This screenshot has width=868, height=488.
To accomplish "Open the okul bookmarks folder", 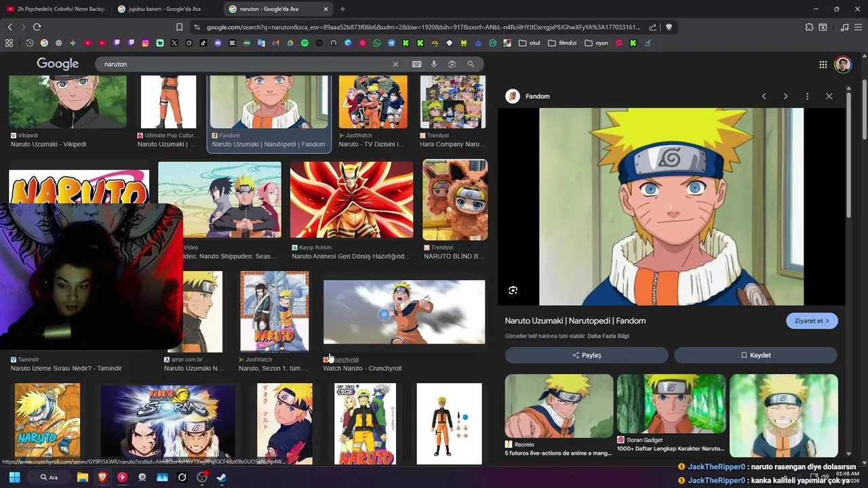I will (x=530, y=43).
